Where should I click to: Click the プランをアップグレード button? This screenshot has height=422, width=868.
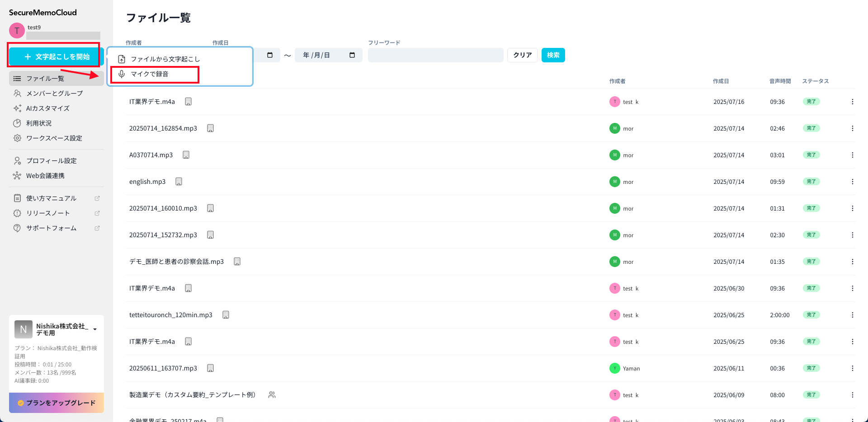pos(57,403)
